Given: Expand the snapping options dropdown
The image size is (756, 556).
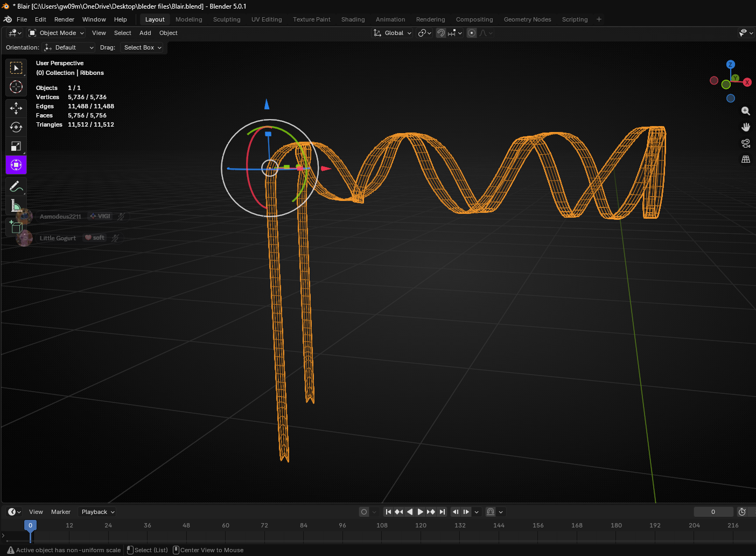Looking at the screenshot, I should coord(456,33).
